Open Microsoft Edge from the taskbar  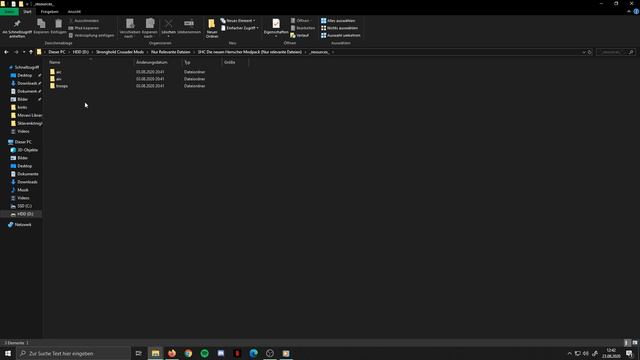point(253,353)
